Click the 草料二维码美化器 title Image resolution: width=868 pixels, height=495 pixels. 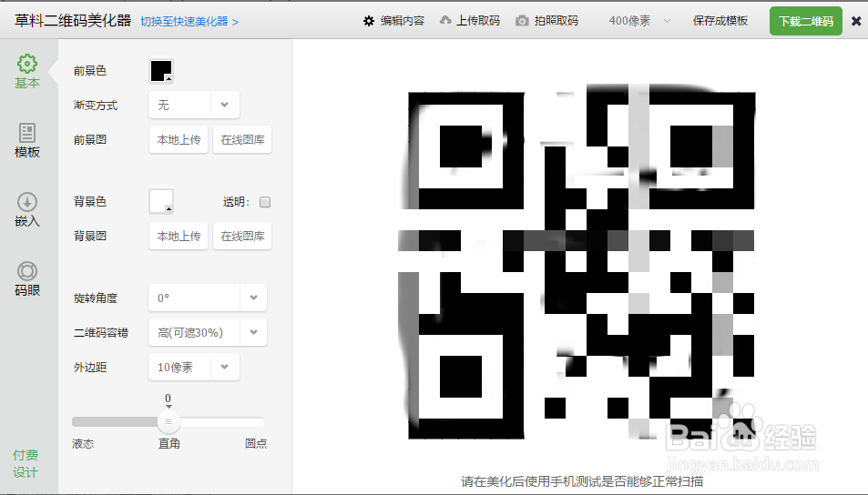73,21
